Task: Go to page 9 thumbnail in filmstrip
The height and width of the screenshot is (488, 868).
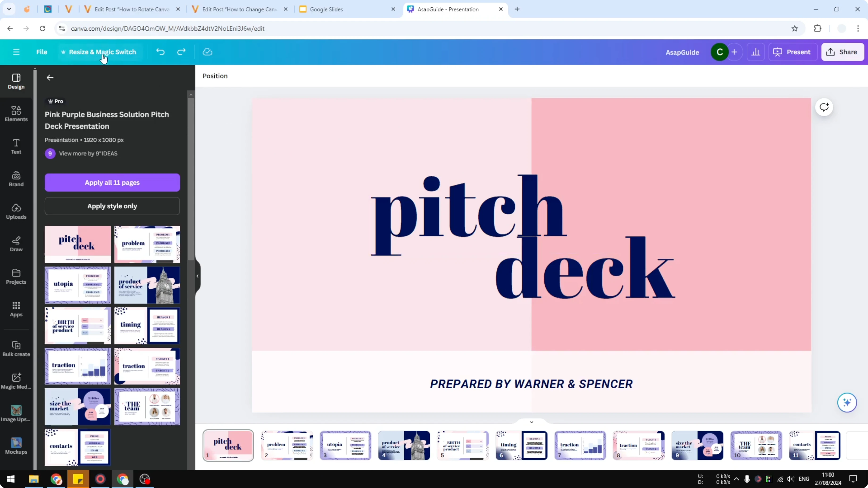Action: pyautogui.click(x=697, y=445)
